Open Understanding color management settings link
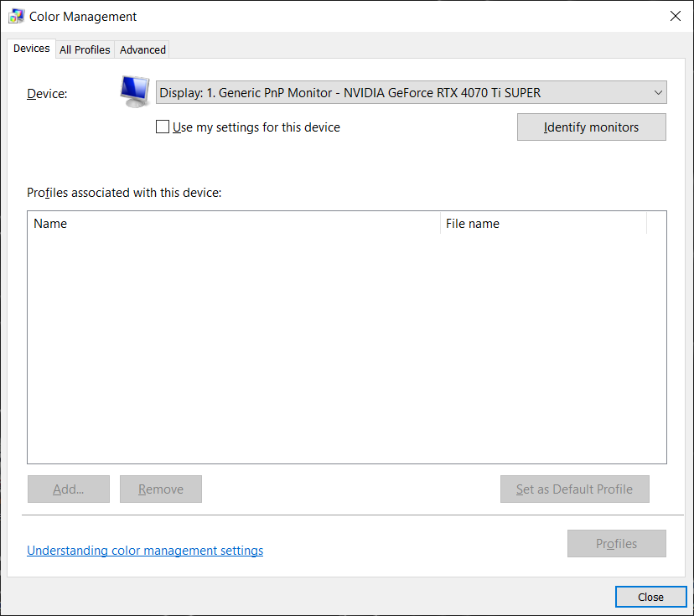Image resolution: width=694 pixels, height=616 pixels. click(x=145, y=551)
